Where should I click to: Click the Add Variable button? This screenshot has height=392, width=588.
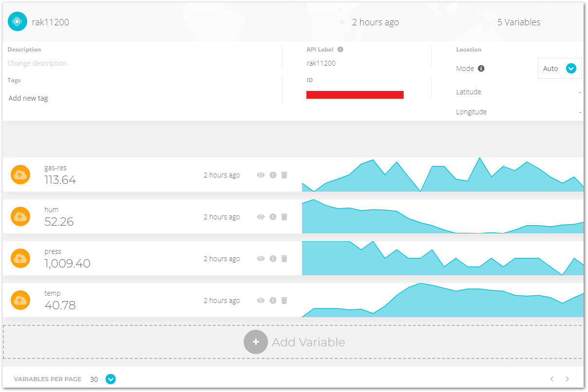294,342
